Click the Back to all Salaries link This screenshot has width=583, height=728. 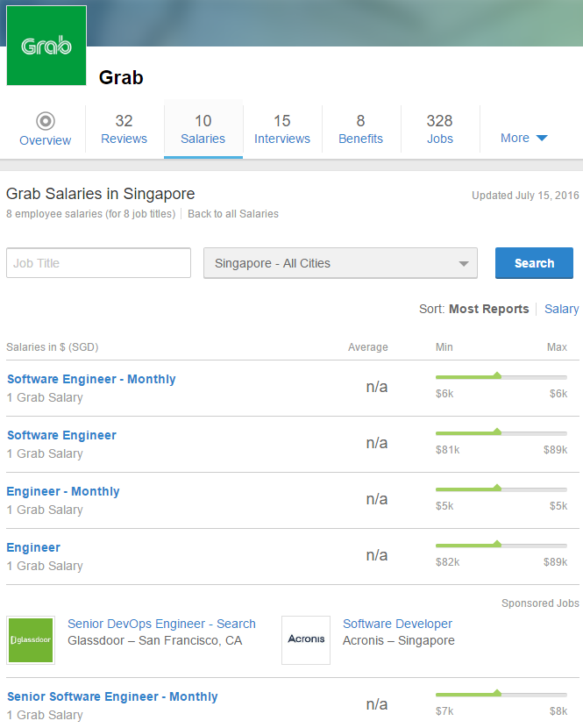(x=233, y=214)
